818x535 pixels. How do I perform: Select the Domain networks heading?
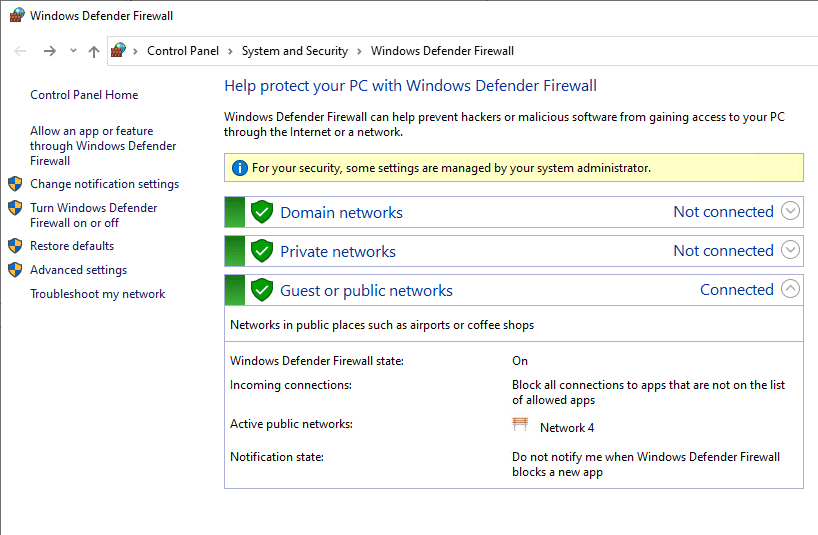click(x=342, y=213)
